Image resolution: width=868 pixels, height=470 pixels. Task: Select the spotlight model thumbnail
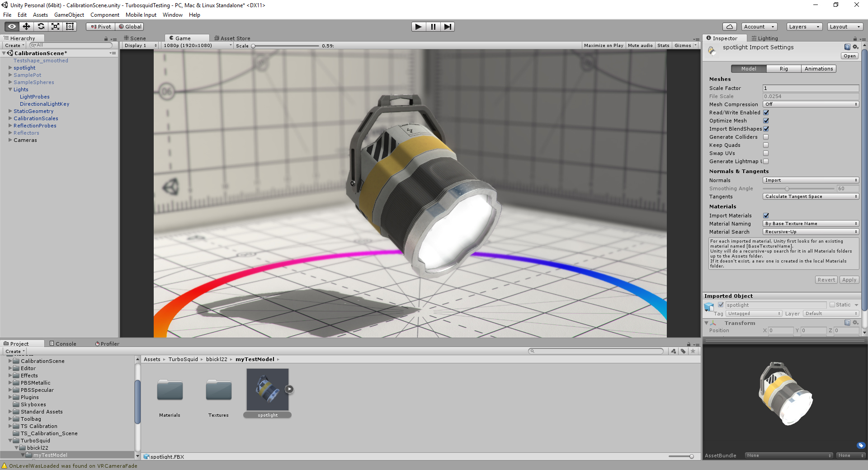tap(267, 389)
